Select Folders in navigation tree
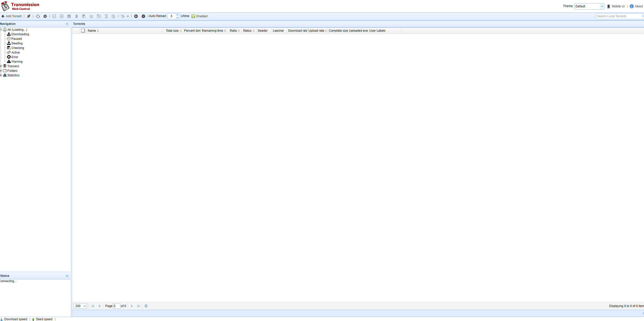The height and width of the screenshot is (321, 644). point(12,71)
